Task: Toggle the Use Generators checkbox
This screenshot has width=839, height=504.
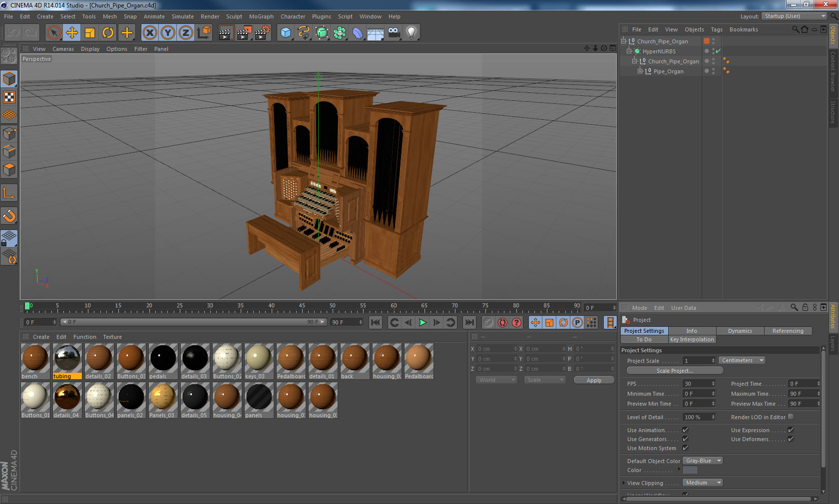Action: 685,439
